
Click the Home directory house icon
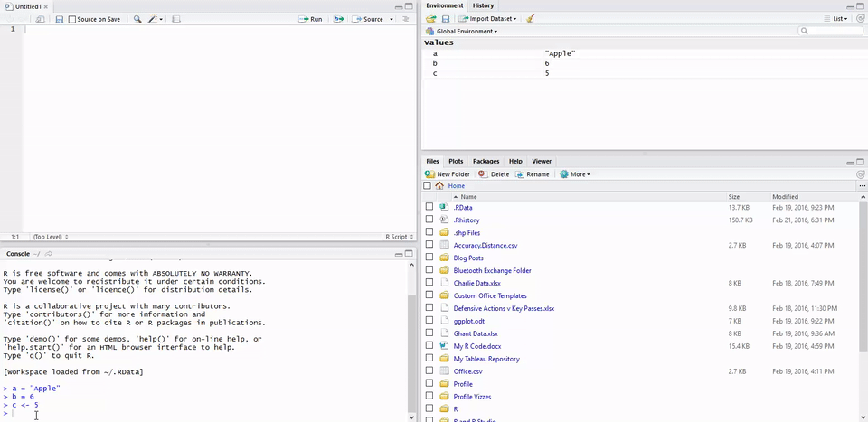(x=439, y=185)
